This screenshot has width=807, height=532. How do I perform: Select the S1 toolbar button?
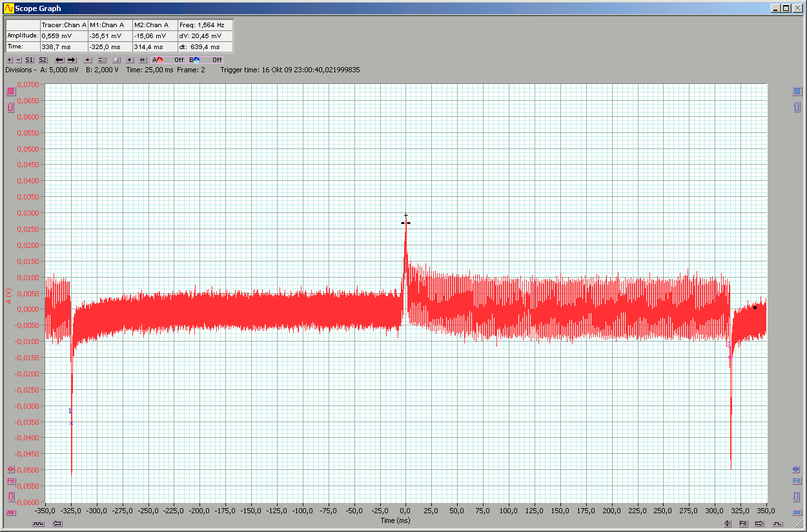pyautogui.click(x=29, y=60)
